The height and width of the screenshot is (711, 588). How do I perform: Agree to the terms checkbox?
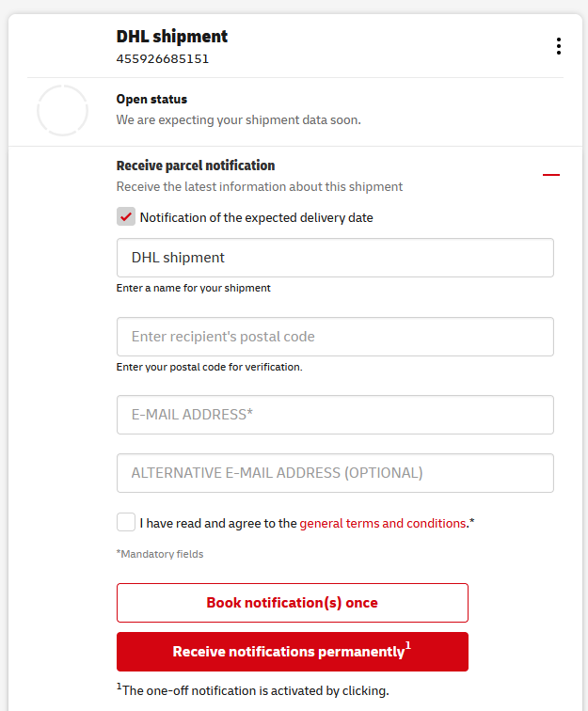coord(126,523)
